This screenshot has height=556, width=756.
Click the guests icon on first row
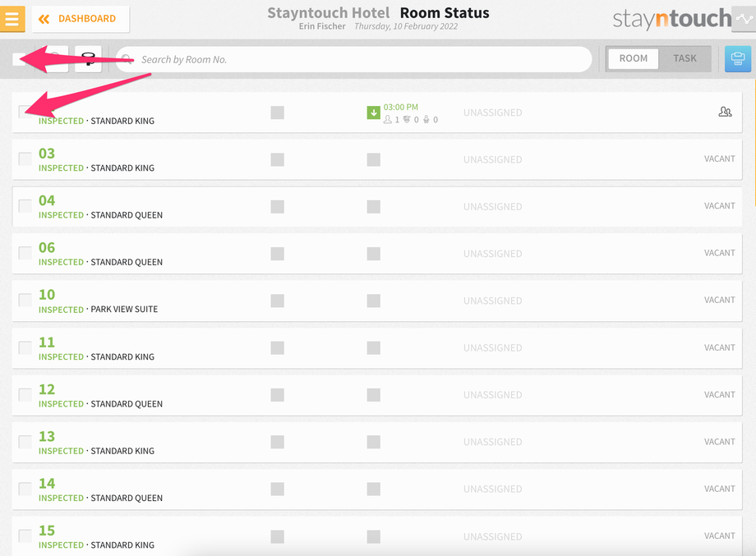(x=725, y=112)
